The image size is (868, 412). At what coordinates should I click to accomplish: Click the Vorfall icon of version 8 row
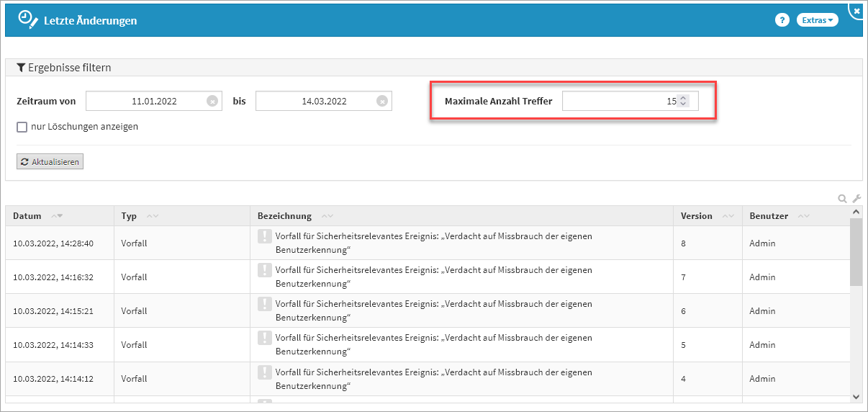coord(265,236)
